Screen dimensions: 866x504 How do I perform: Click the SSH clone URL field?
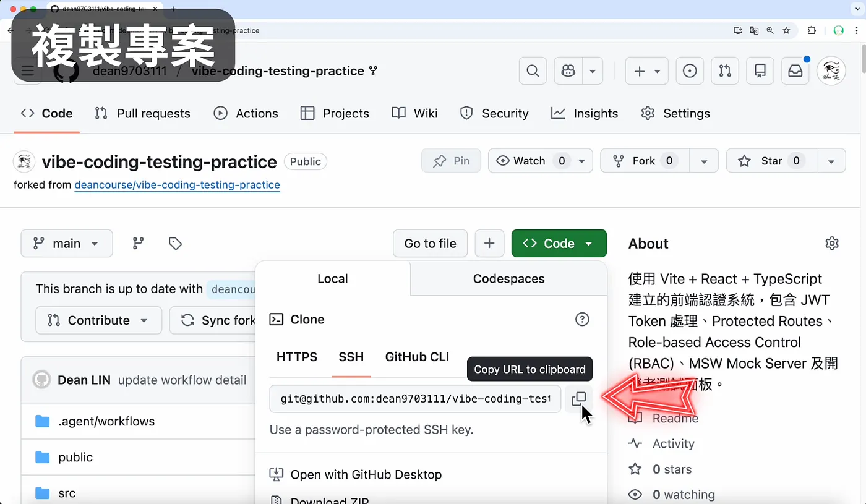click(415, 399)
